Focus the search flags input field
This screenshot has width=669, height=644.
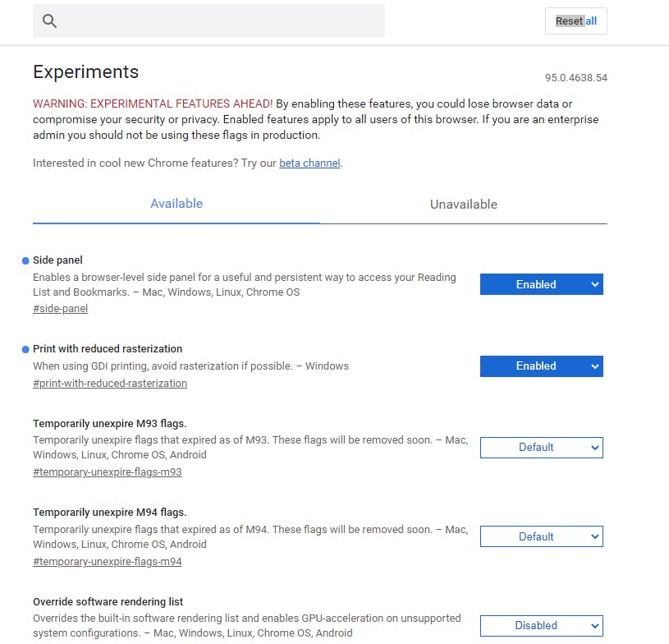click(222, 21)
